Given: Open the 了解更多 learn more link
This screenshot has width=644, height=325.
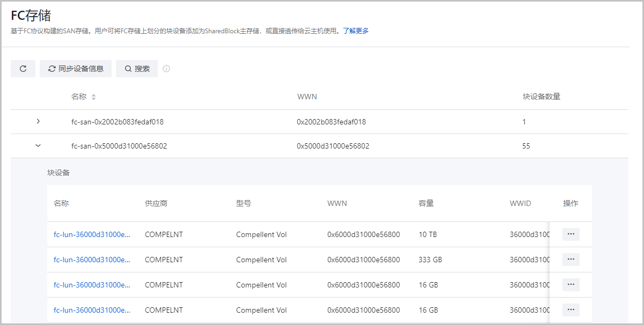Looking at the screenshot, I should 356,31.
